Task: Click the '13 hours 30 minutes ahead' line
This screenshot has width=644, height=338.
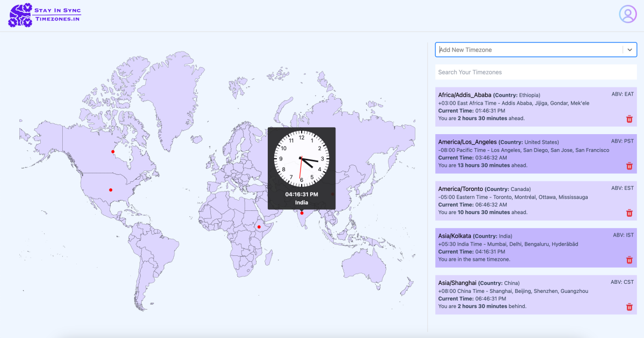Action: (x=482, y=165)
